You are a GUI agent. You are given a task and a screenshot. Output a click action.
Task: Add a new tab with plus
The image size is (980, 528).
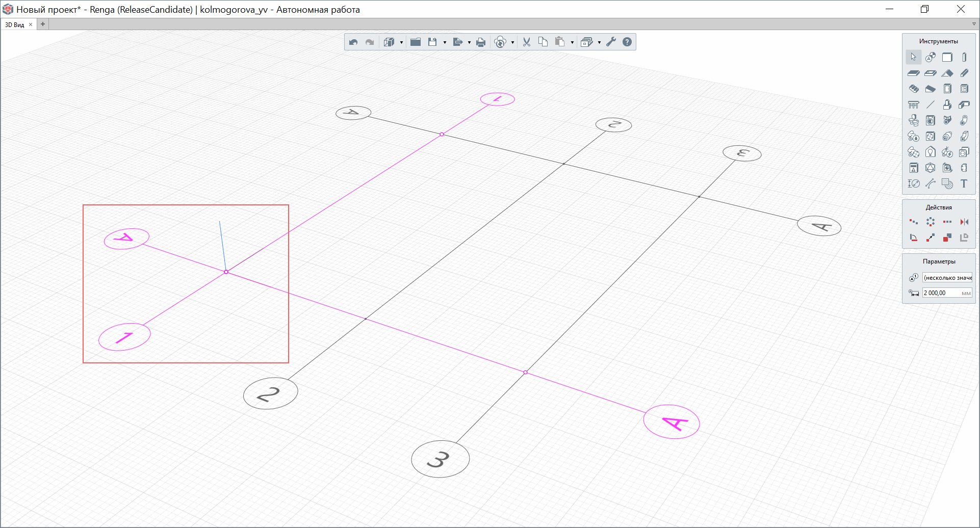(x=43, y=24)
